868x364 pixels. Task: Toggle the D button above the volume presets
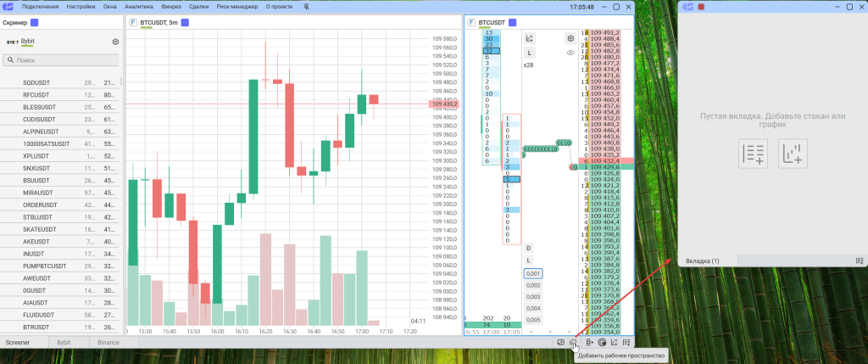point(528,248)
